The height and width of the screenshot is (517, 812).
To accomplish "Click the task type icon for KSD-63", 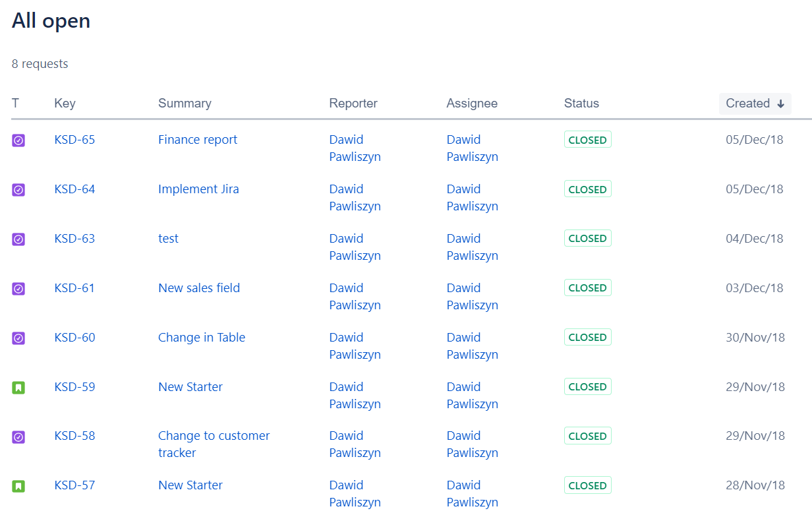I will (x=18, y=239).
